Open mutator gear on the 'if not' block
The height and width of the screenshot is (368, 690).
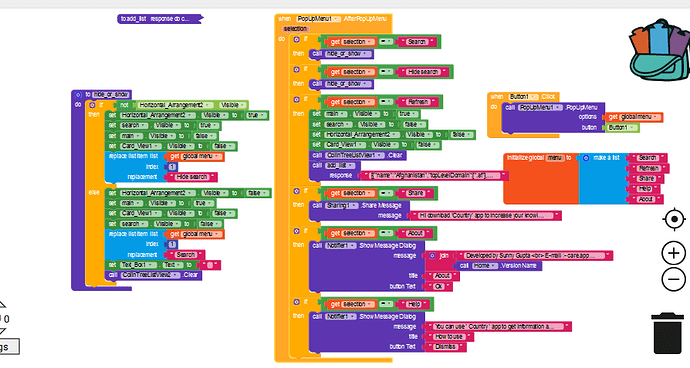[x=92, y=105]
